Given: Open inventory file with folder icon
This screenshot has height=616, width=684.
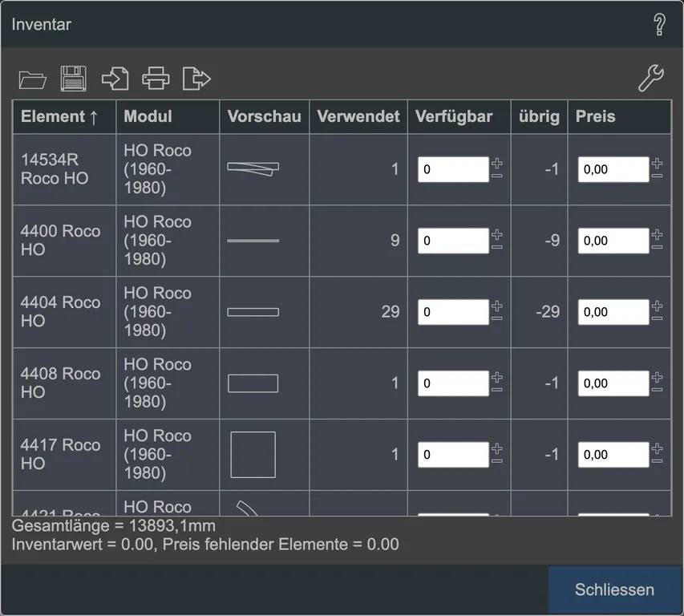Looking at the screenshot, I should [33, 79].
